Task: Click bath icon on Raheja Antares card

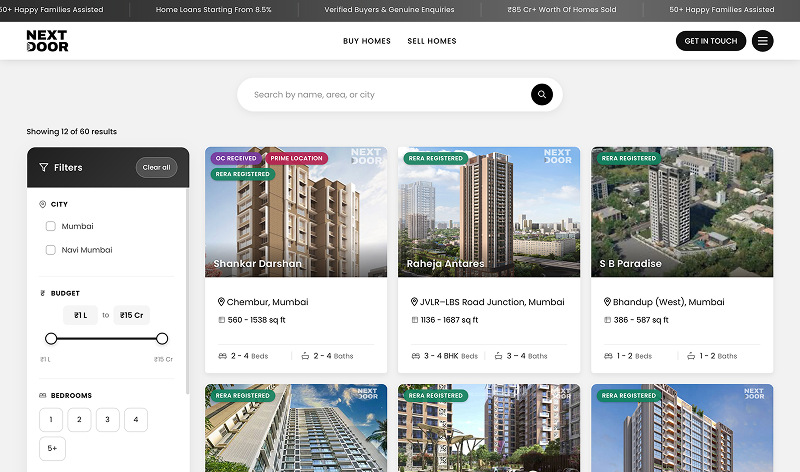Action: click(x=498, y=356)
